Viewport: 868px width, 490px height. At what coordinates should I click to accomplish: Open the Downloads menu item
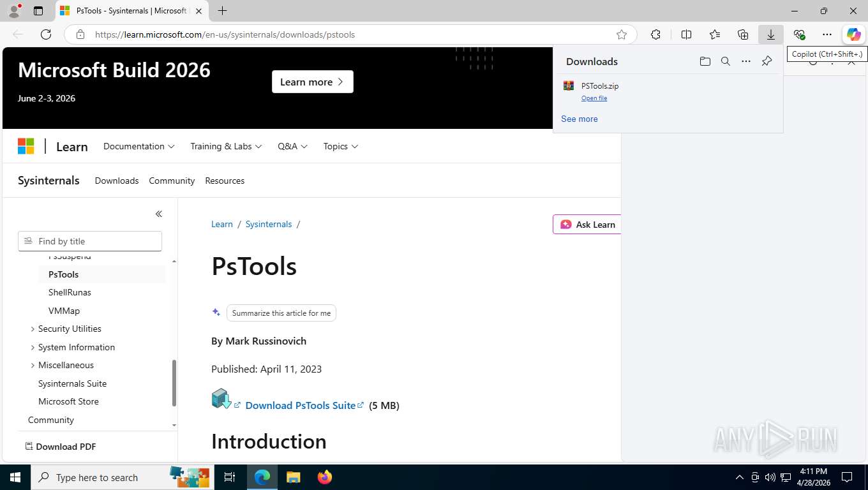(x=117, y=181)
